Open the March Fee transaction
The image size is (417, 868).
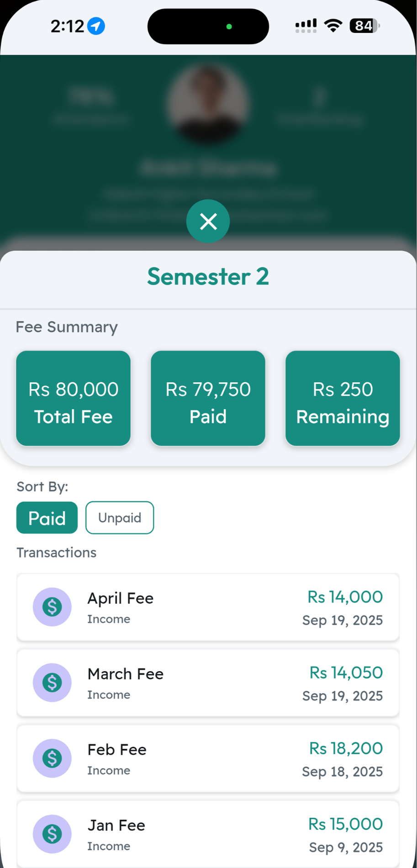click(x=208, y=683)
